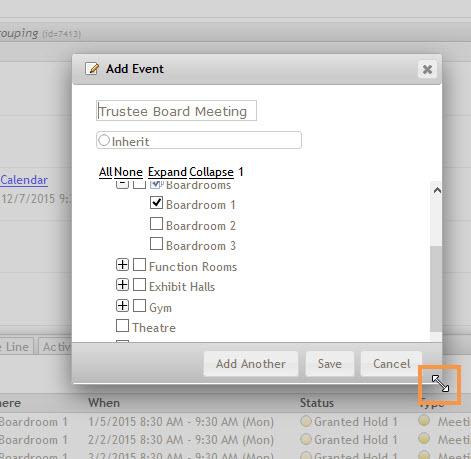Check the Boardroom 2 checkbox
This screenshot has width=471, height=459.
[156, 224]
